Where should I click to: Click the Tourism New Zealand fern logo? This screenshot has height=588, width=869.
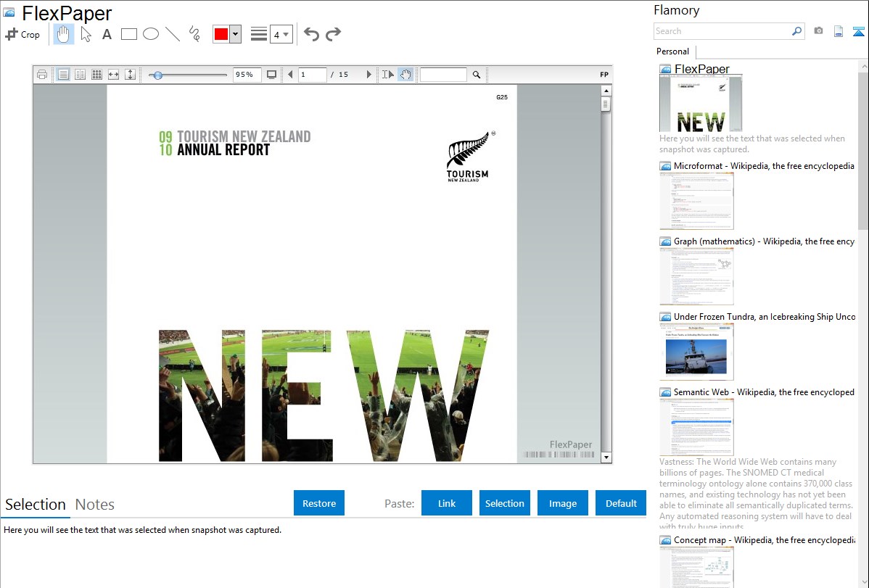[469, 157]
